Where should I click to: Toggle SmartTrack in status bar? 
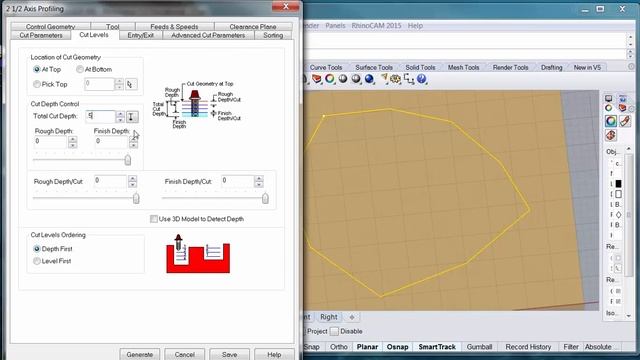point(437,347)
